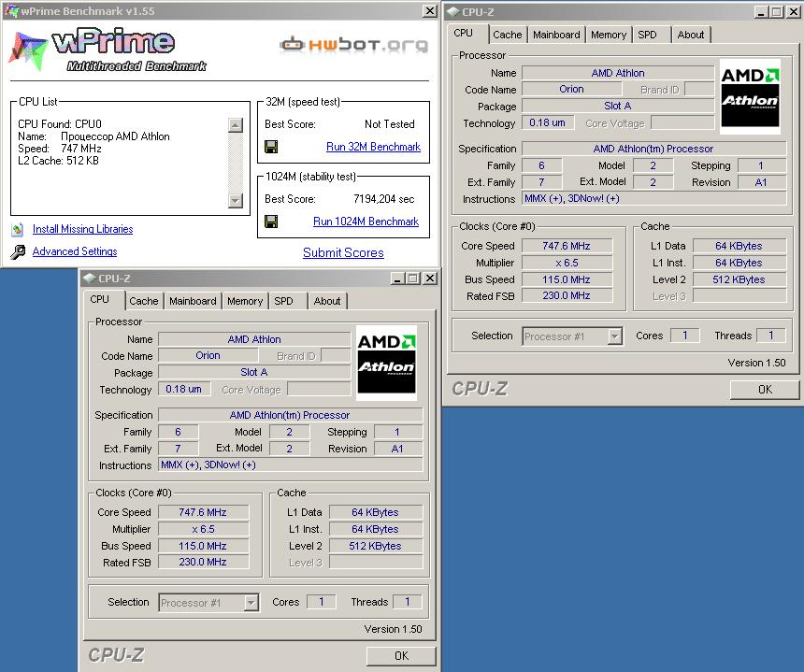Click OK in the lower CPU-Z window
804x672 pixels.
(401, 655)
